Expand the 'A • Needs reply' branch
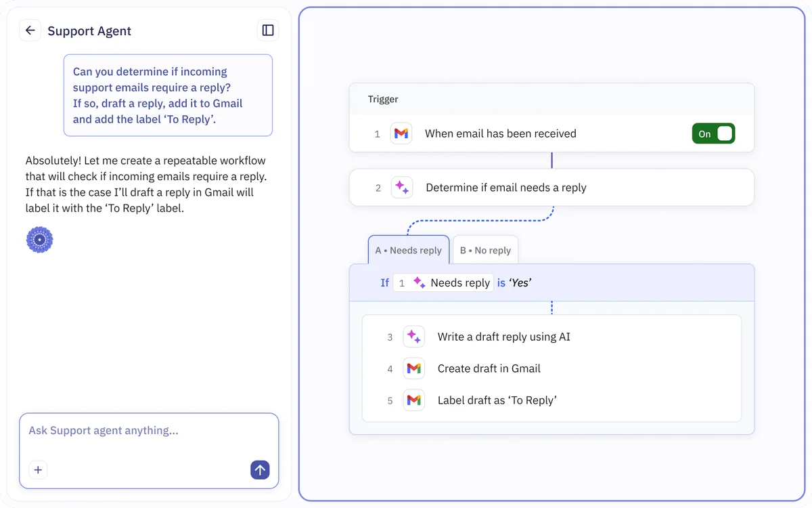The height and width of the screenshot is (508, 812). 409,250
